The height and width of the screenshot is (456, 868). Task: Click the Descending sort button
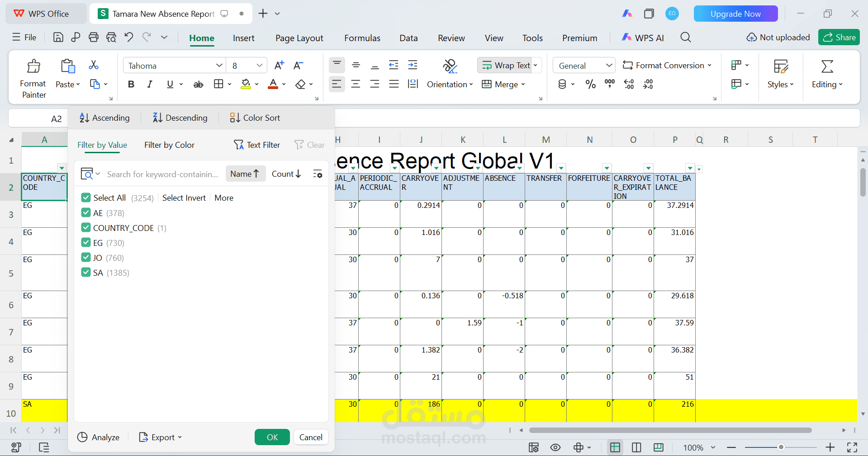pyautogui.click(x=180, y=118)
